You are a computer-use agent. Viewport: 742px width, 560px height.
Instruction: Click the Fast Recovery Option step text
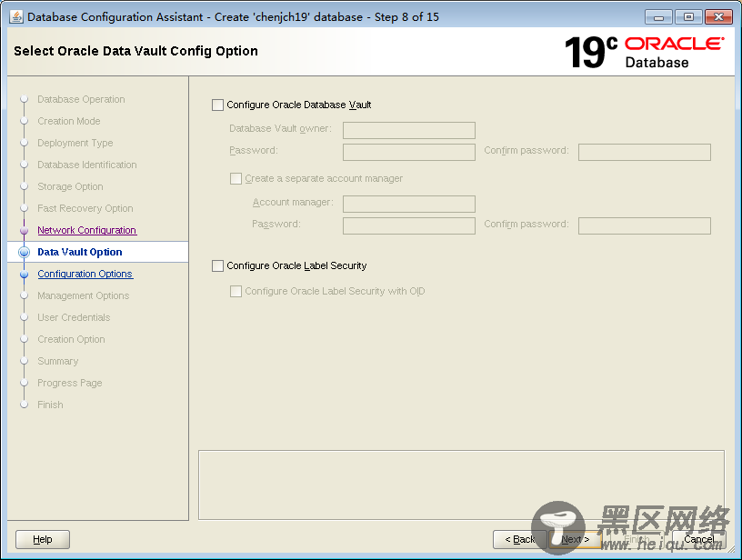(x=85, y=208)
